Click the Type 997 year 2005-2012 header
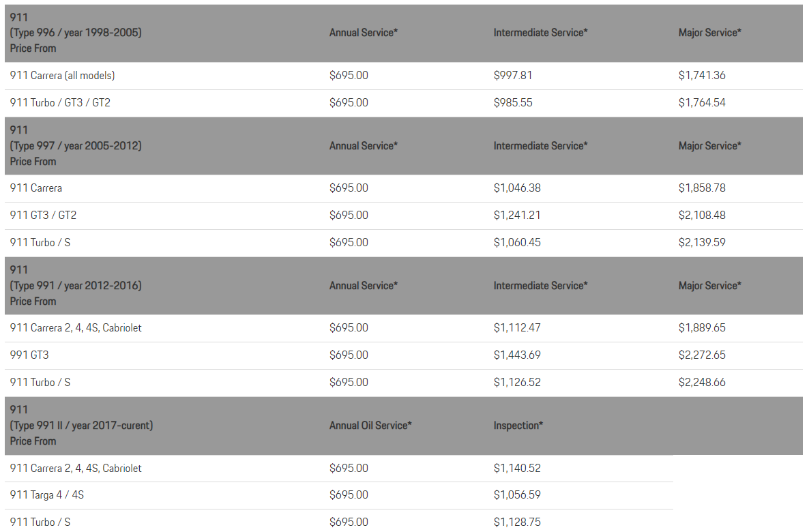Viewport: 809px width, 532px height. [x=76, y=145]
